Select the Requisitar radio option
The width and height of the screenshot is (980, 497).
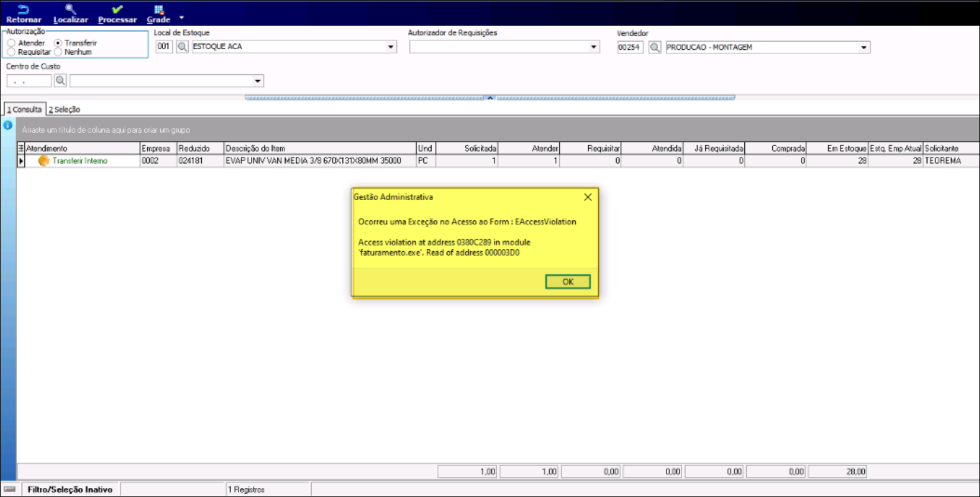pyautogui.click(x=12, y=52)
